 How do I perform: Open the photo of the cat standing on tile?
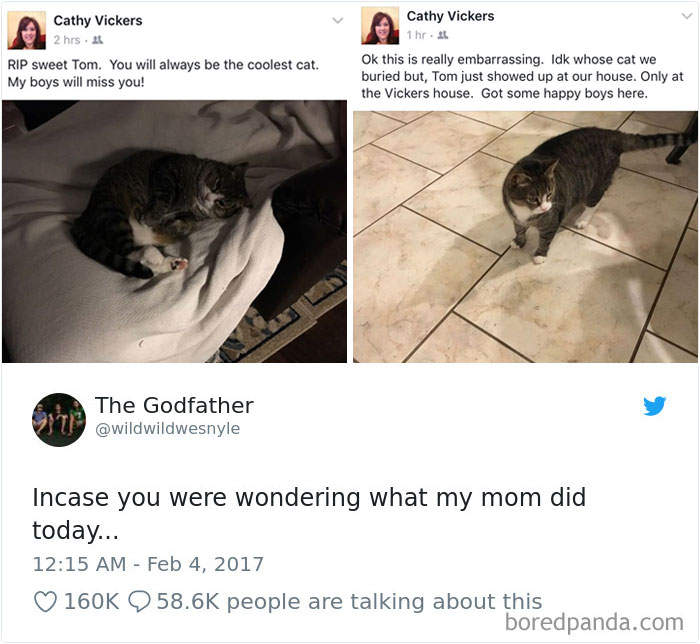coord(525,236)
